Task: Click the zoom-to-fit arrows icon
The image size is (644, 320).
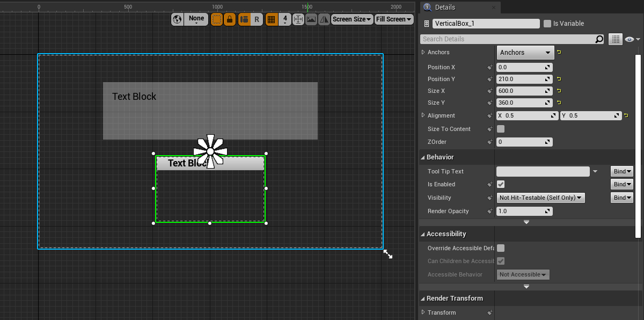Action: click(298, 19)
